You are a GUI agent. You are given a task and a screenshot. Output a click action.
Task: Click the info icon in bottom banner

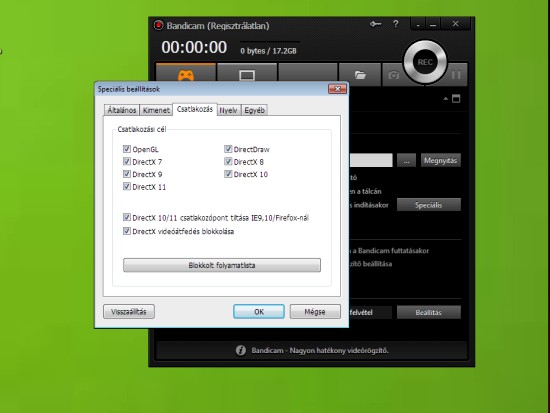click(241, 350)
